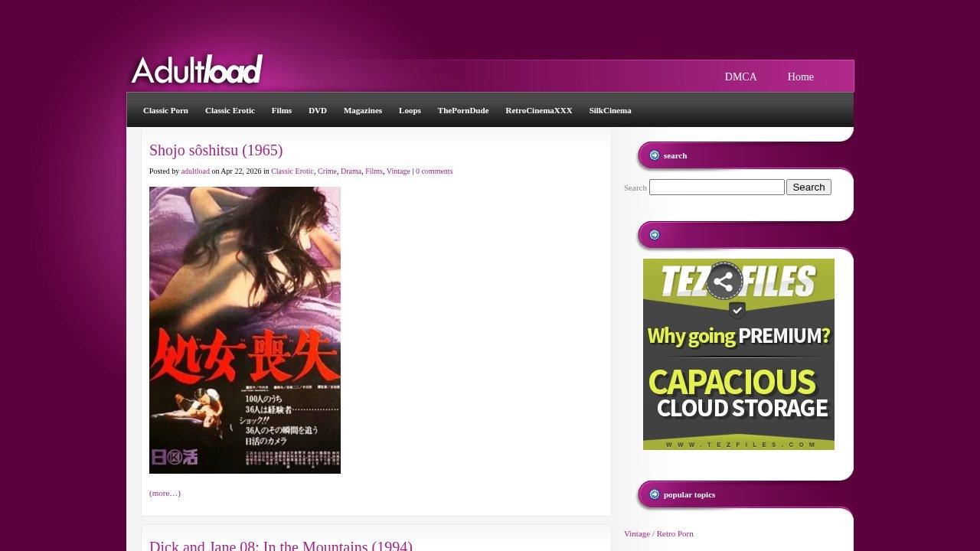Open the 0 comments link
Screen dimensions: 980x551
coord(434,171)
